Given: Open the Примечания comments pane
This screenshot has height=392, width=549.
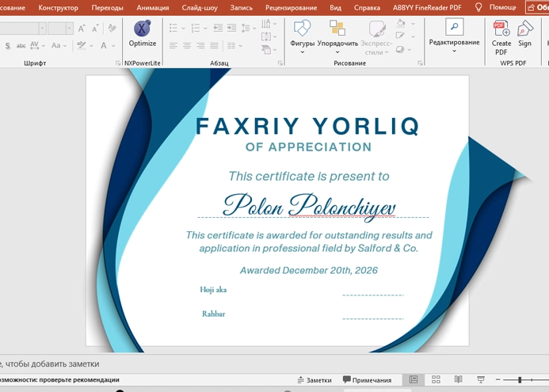Looking at the screenshot, I should [367, 380].
